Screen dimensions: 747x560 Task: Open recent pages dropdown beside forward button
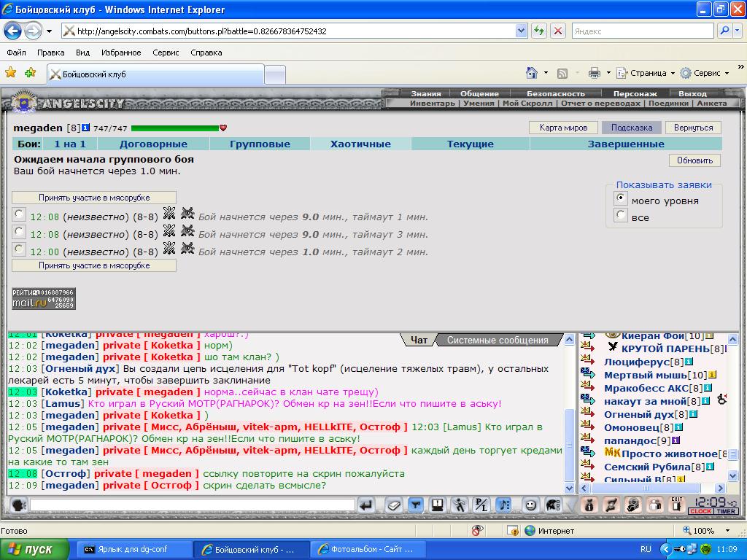click(49, 31)
